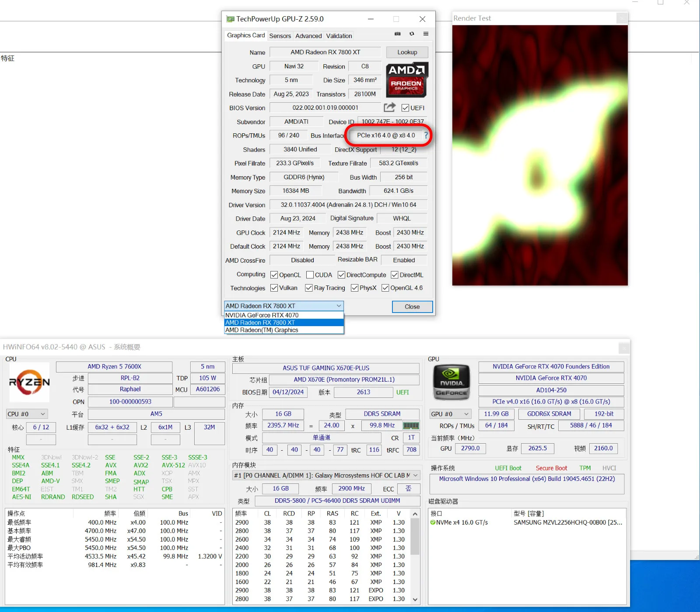Toggle the Ray Tracing checkbox

pyautogui.click(x=309, y=288)
